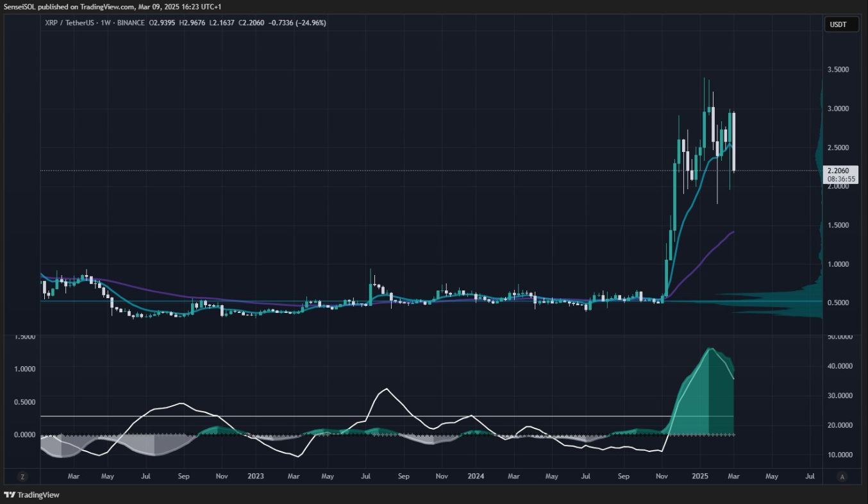Click the 40.0000 indicator scale label
This screenshot has width=868, height=504.
click(x=839, y=366)
